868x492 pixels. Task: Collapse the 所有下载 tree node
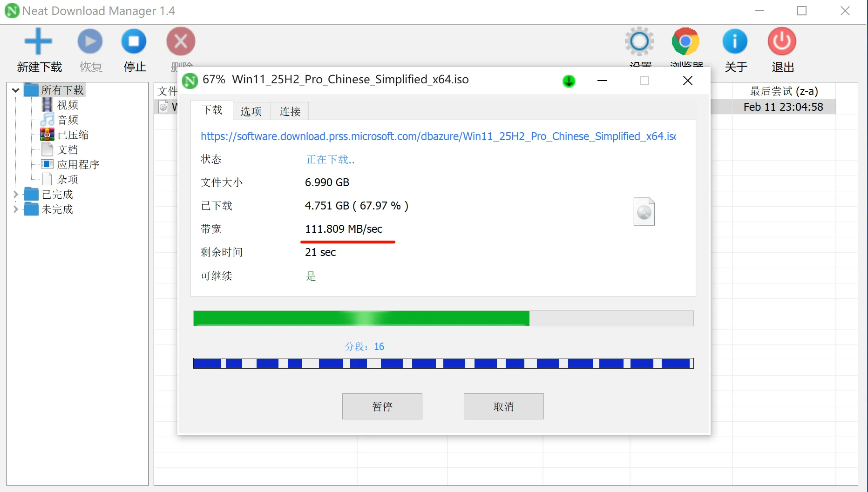(x=15, y=90)
